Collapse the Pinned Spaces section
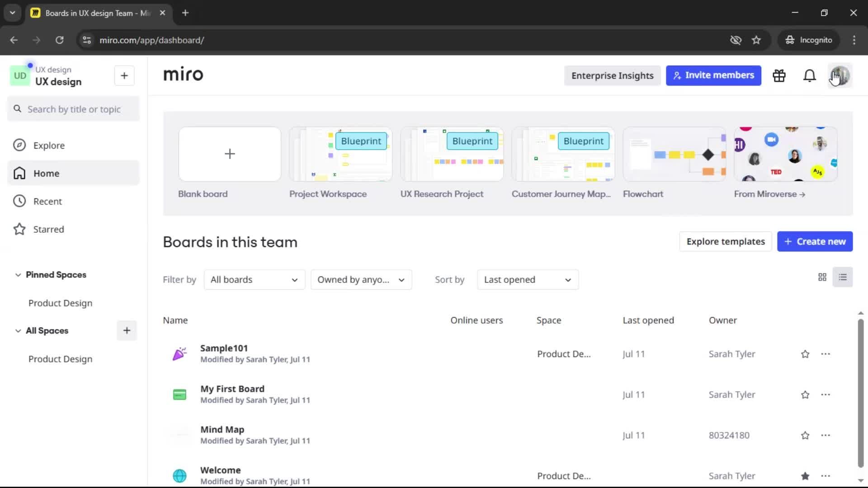This screenshot has height=488, width=868. click(18, 275)
